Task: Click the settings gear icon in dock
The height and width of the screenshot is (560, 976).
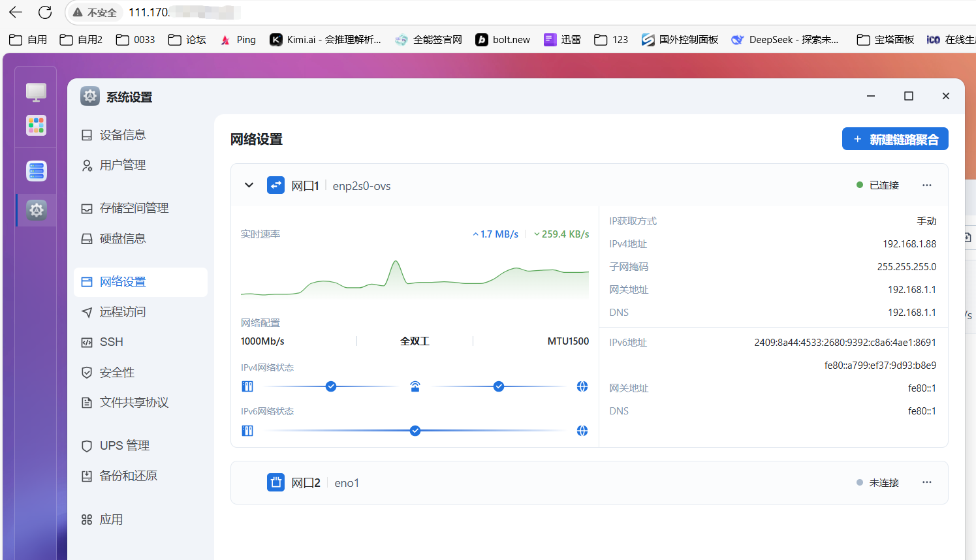Action: coord(36,210)
